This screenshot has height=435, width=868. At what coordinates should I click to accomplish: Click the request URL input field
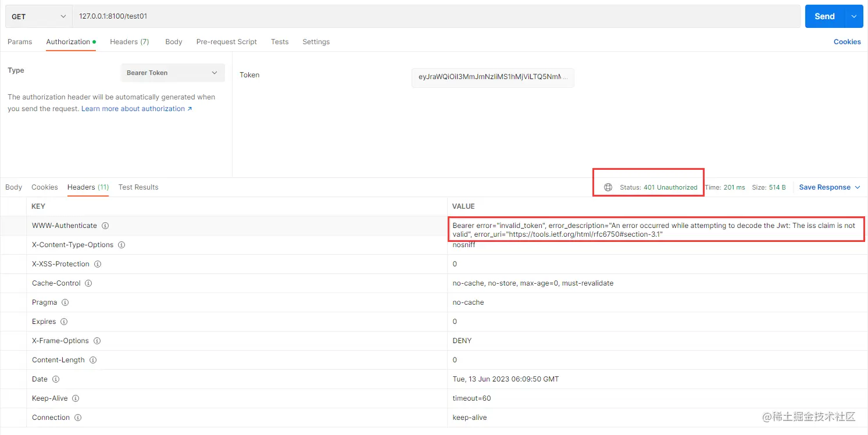436,16
